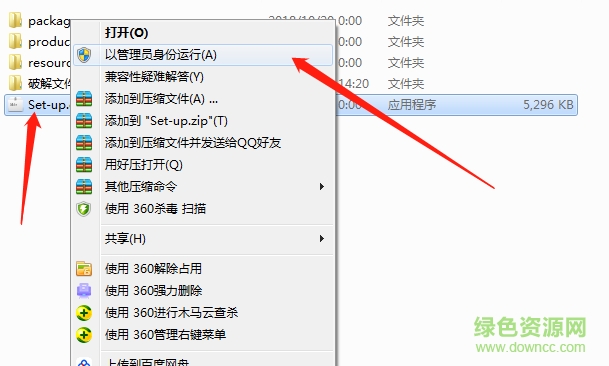The image size is (609, 366).
Task: Select 兼容性疑难解答(Y) menu entry
Action: pos(203,77)
